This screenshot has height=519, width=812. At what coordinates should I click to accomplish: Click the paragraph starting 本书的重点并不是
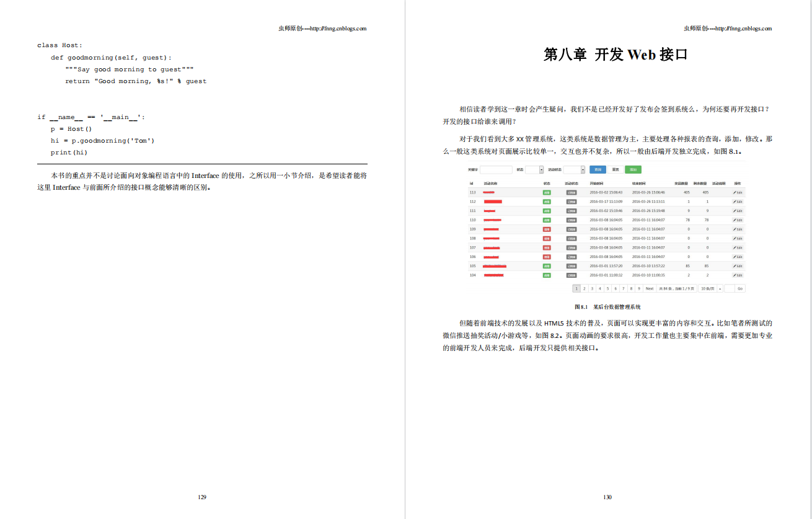tap(202, 182)
